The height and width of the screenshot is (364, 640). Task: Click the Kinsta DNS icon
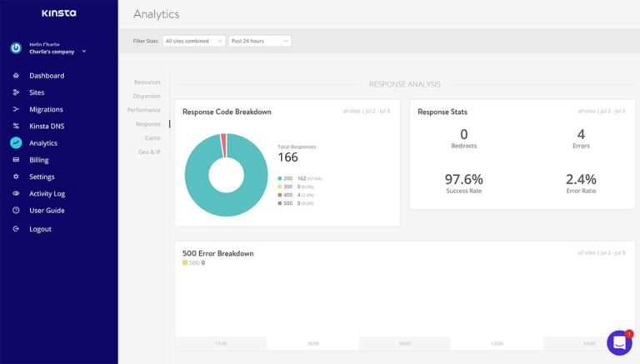coord(16,126)
